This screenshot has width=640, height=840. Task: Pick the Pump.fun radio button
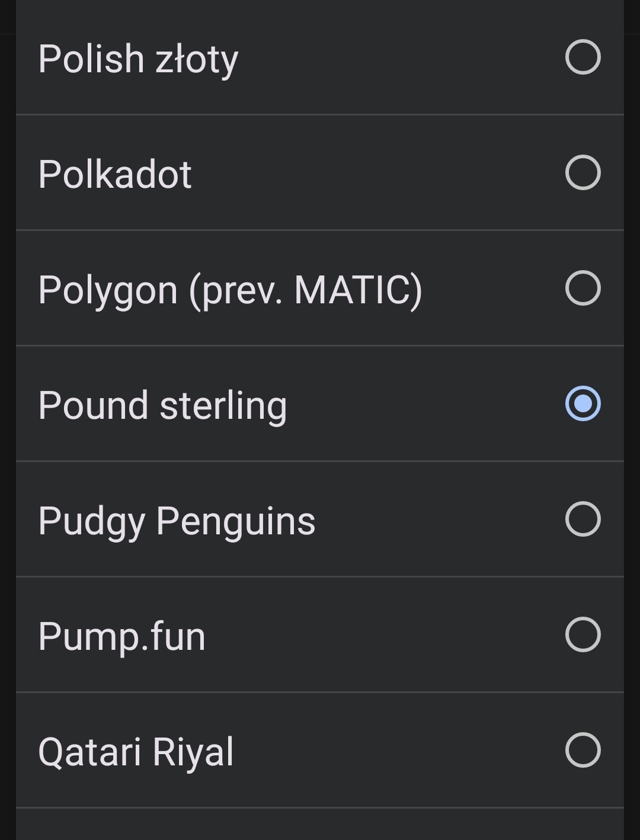(583, 635)
